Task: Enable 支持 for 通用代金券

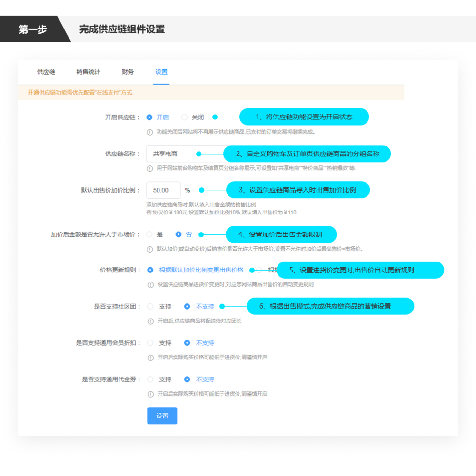Action: point(150,379)
